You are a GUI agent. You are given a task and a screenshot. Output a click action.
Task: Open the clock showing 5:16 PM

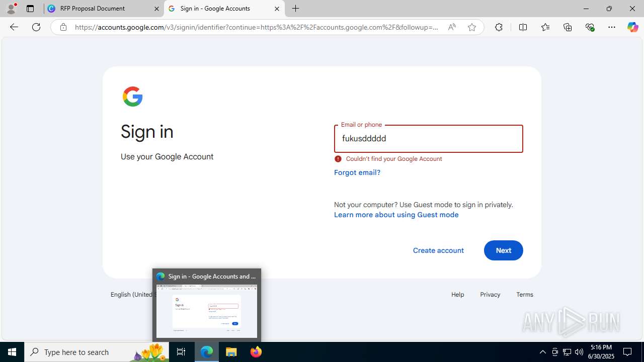pos(601,352)
